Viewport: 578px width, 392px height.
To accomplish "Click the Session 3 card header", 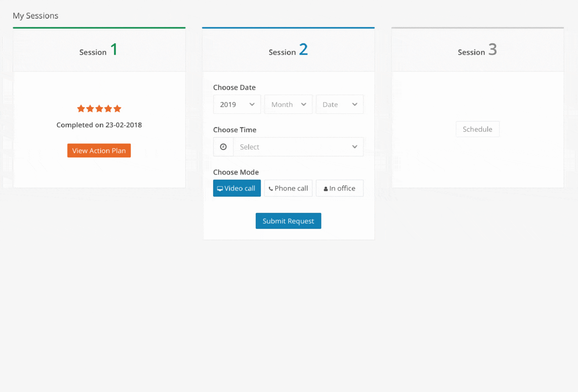I will [477, 50].
